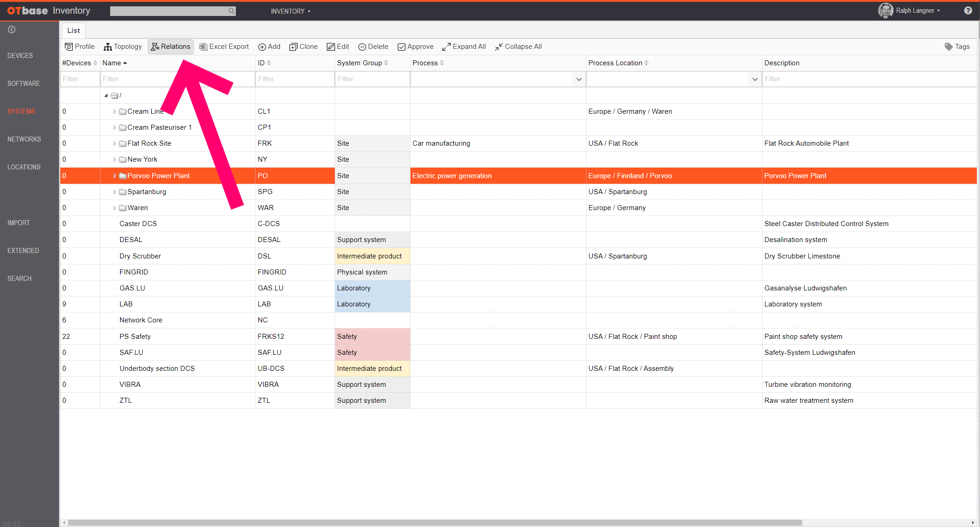Open the EXTENDED section
This screenshot has width=980, height=527.
(x=23, y=251)
